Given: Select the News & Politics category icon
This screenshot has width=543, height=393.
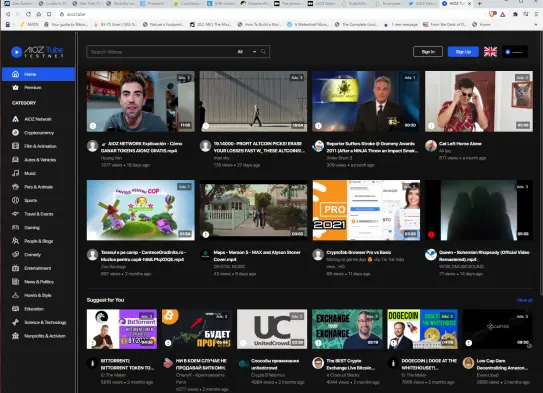Looking at the screenshot, I should [x=16, y=282].
